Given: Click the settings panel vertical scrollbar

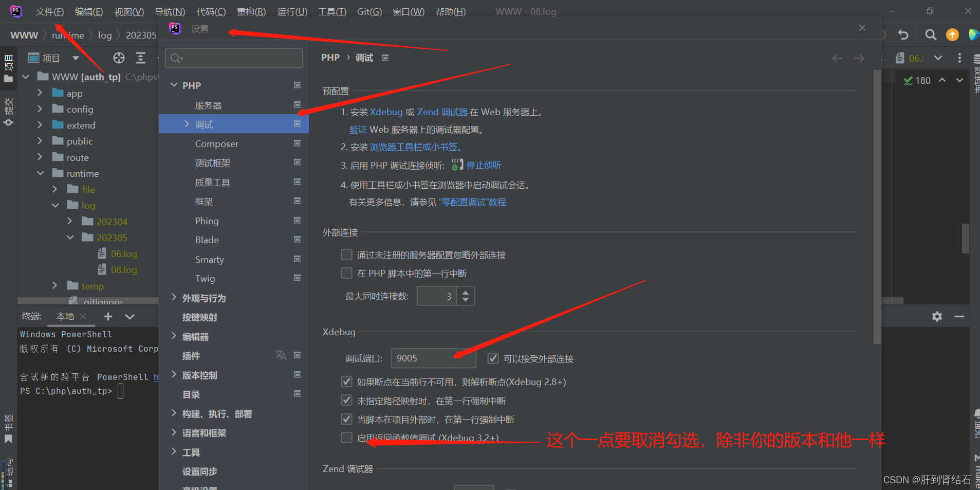Looking at the screenshot, I should (877, 208).
